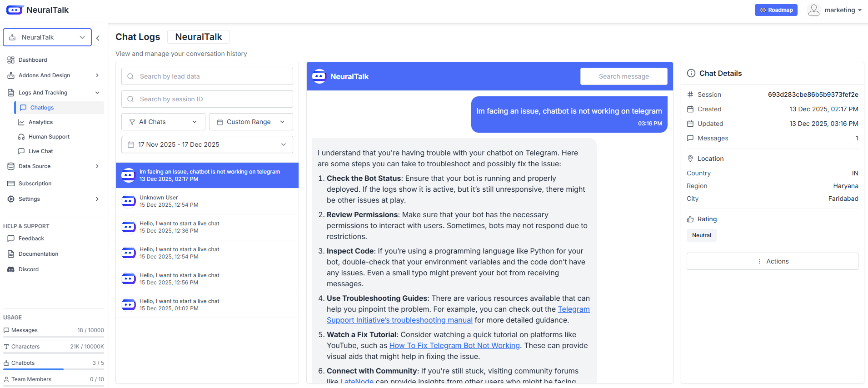Screen dimensions: 868x388
Task: Click the Dashboard grid icon
Action: click(11, 60)
